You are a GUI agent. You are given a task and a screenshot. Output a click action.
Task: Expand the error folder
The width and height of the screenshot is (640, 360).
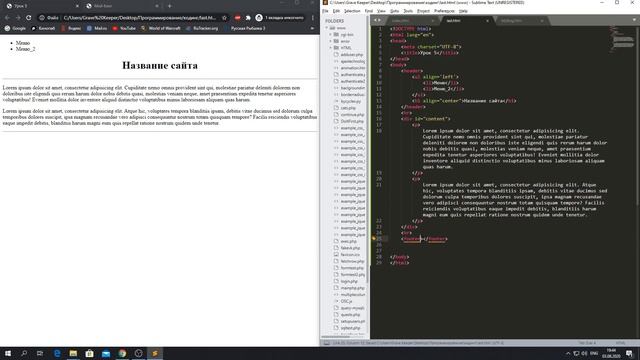(x=331, y=41)
